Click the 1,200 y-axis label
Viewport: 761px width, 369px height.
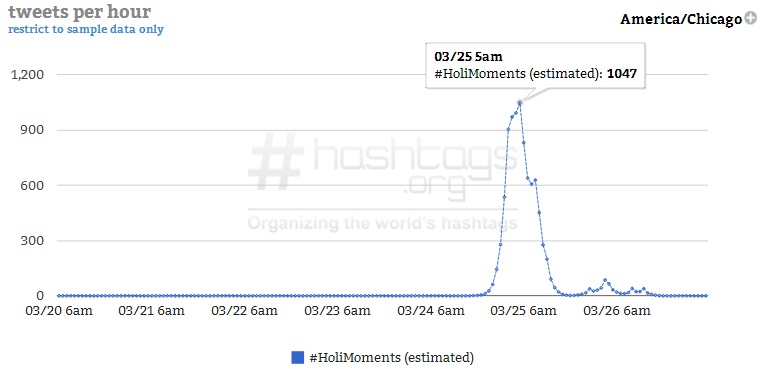click(x=28, y=75)
